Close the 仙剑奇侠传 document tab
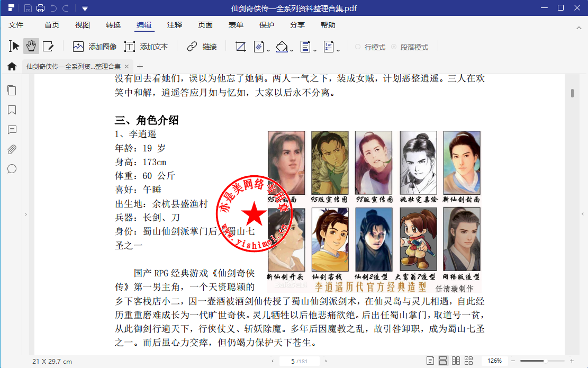Viewport: 588px width, 368px height. (126, 66)
